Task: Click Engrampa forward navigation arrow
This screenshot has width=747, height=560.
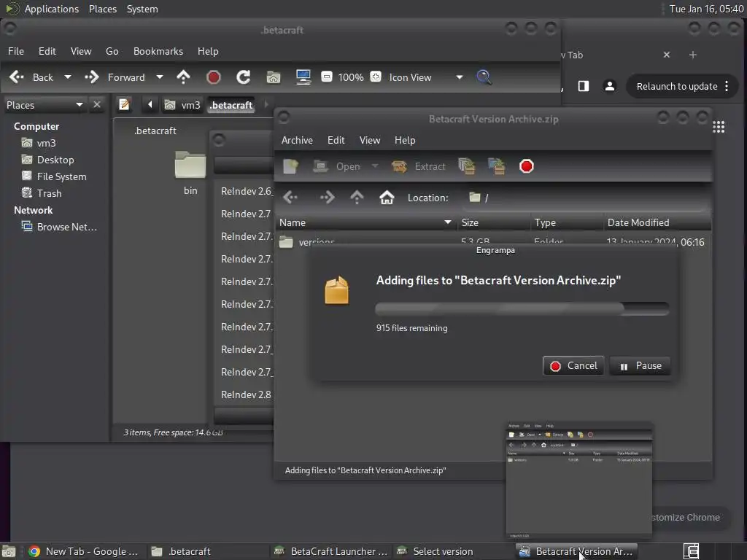Action: pos(327,197)
